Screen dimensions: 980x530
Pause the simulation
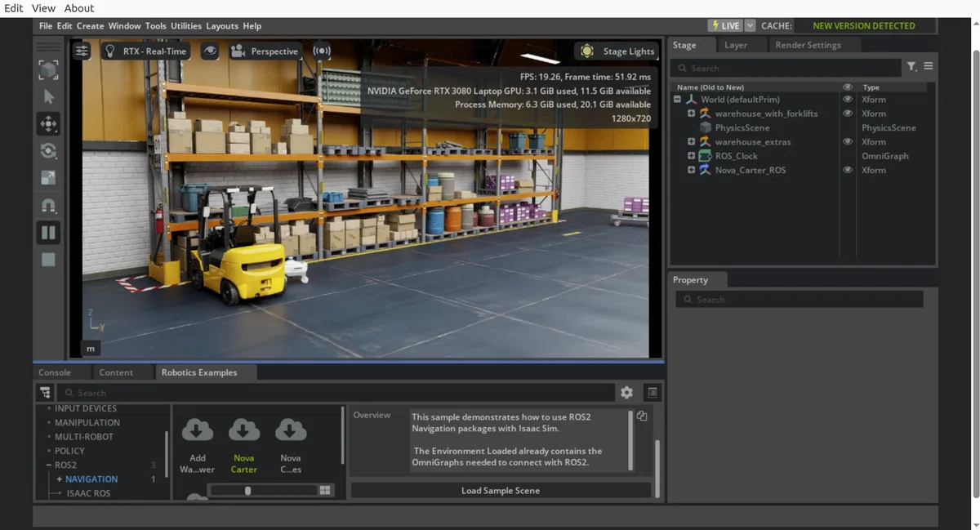pyautogui.click(x=48, y=233)
